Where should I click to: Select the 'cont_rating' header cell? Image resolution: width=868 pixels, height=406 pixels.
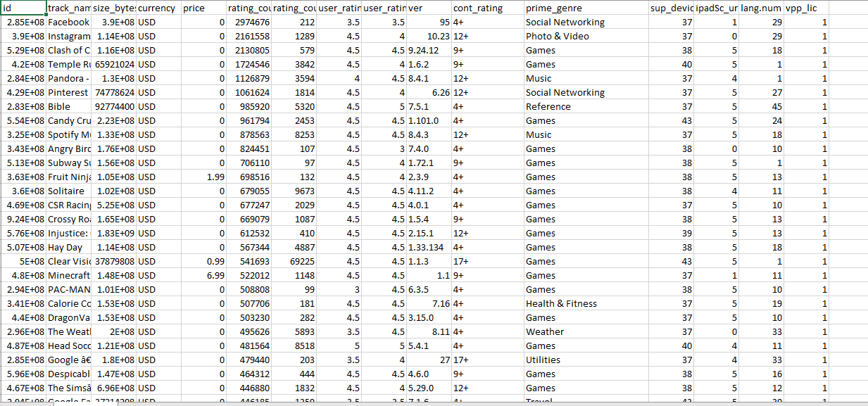[x=488, y=8]
